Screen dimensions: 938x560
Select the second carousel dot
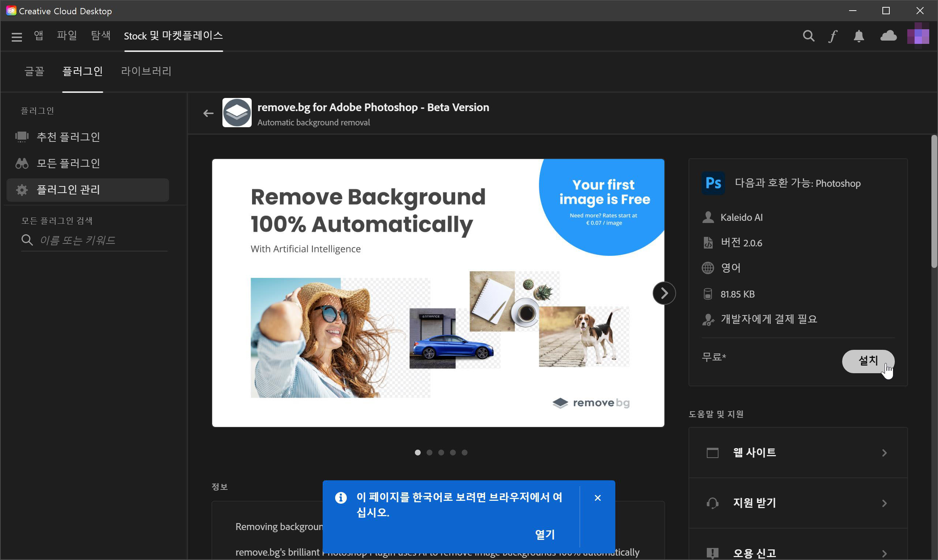pos(429,453)
